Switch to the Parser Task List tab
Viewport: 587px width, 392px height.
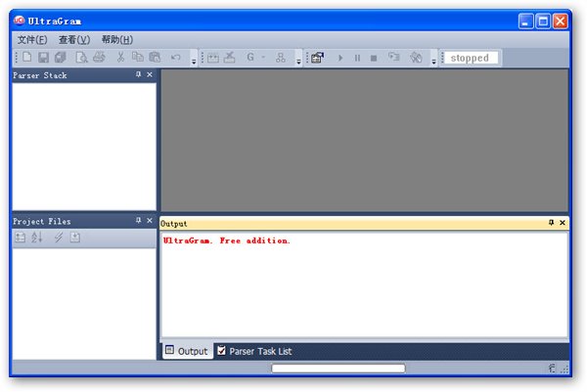click(x=255, y=351)
